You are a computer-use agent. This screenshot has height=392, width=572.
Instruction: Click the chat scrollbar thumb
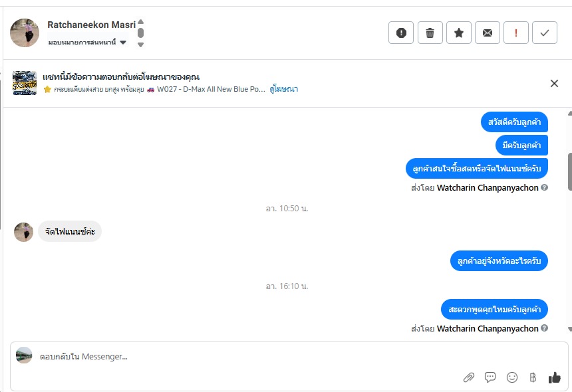(x=569, y=171)
